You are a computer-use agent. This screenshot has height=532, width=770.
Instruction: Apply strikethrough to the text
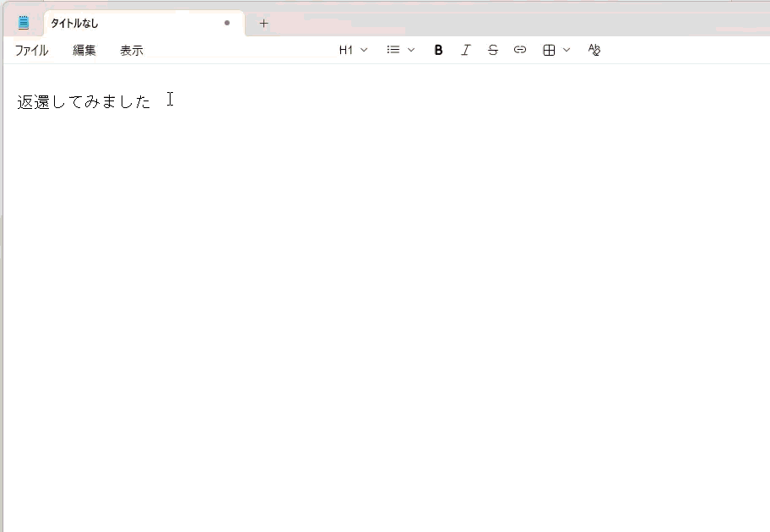pyautogui.click(x=492, y=50)
